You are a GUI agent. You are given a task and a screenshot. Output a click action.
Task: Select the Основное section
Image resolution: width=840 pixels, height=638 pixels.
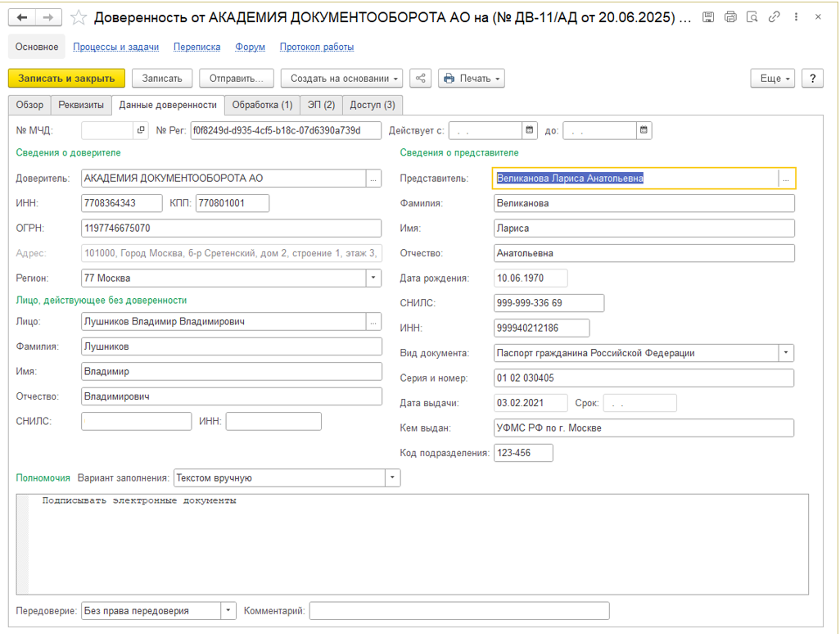coord(36,48)
